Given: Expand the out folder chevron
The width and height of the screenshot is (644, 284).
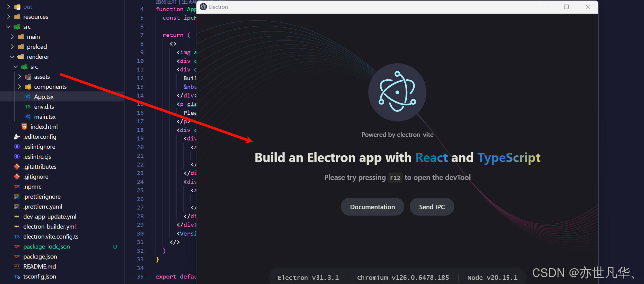Looking at the screenshot, I should tap(8, 7).
